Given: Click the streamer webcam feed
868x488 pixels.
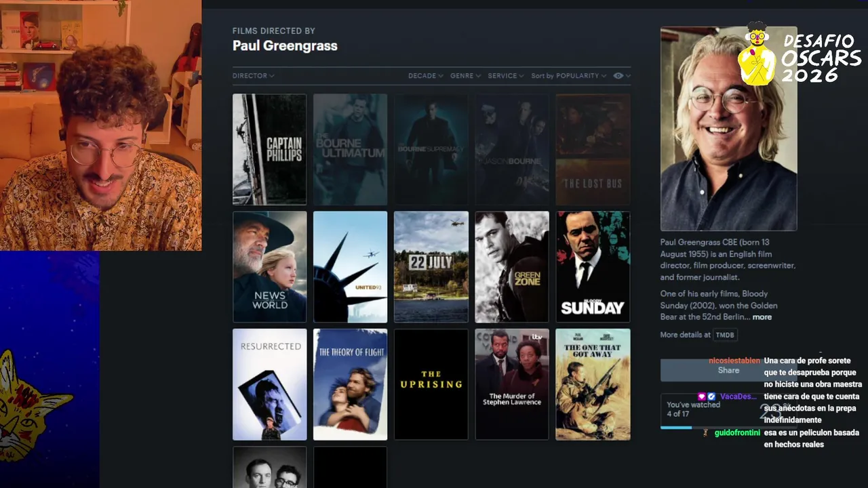Looking at the screenshot, I should (100, 125).
